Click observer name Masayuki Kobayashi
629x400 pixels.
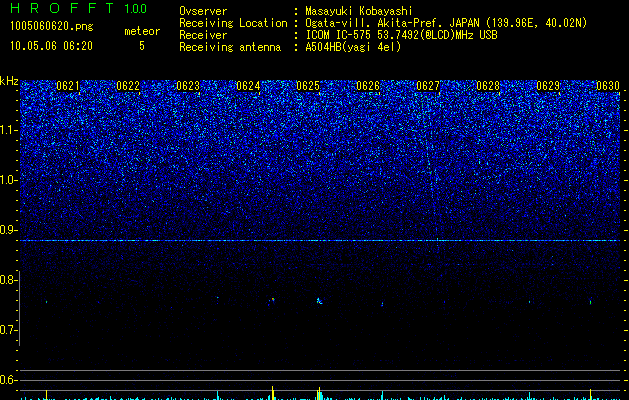pyautogui.click(x=359, y=11)
